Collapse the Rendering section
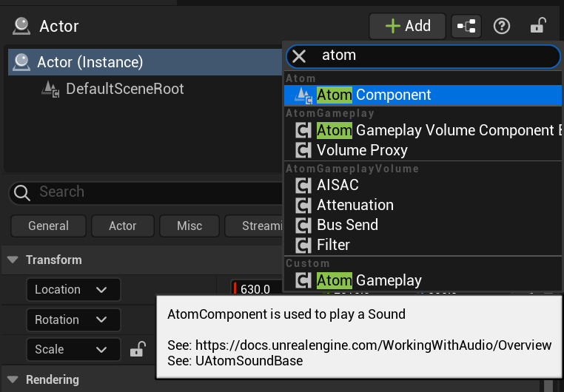This screenshot has width=564, height=392. pos(13,379)
